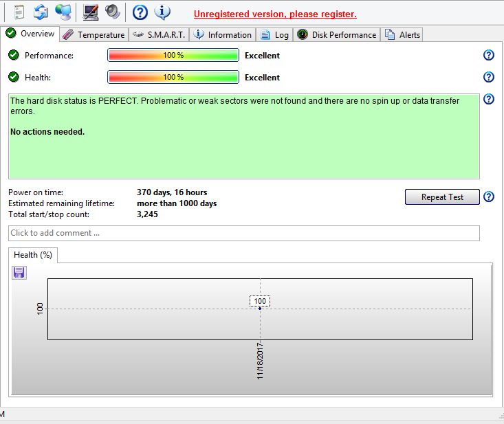Click help icon beside status text box
Screen dimensions: 504x424
pos(489,99)
